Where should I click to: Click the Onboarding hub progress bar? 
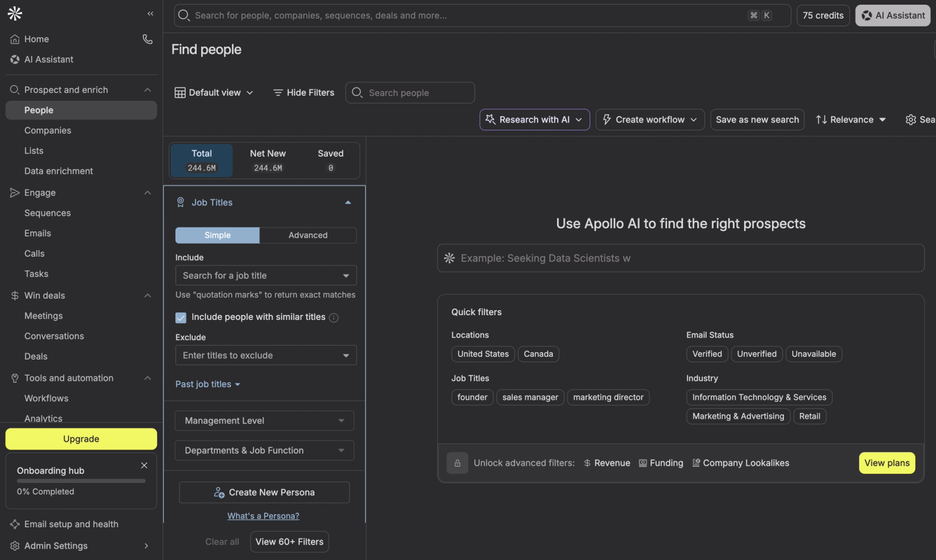coord(81,481)
